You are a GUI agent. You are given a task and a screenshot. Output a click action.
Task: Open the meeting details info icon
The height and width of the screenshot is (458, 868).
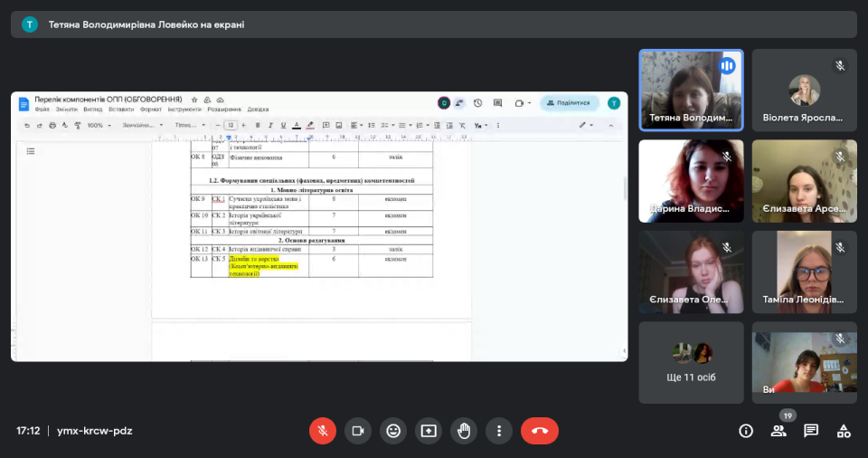coord(746,431)
